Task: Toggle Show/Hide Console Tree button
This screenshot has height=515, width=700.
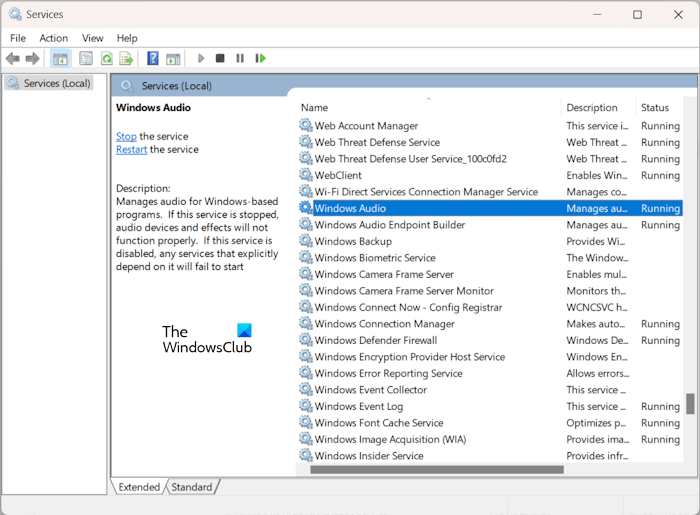Action: [x=60, y=59]
